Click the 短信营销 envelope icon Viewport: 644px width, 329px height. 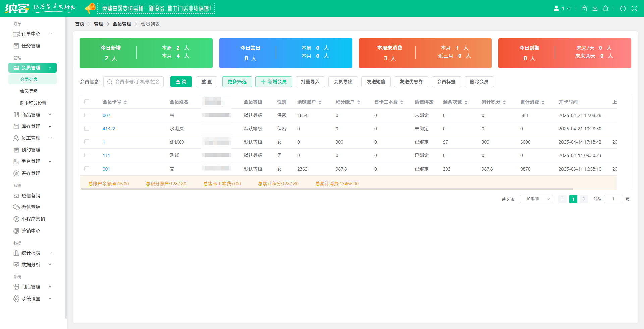click(x=16, y=195)
